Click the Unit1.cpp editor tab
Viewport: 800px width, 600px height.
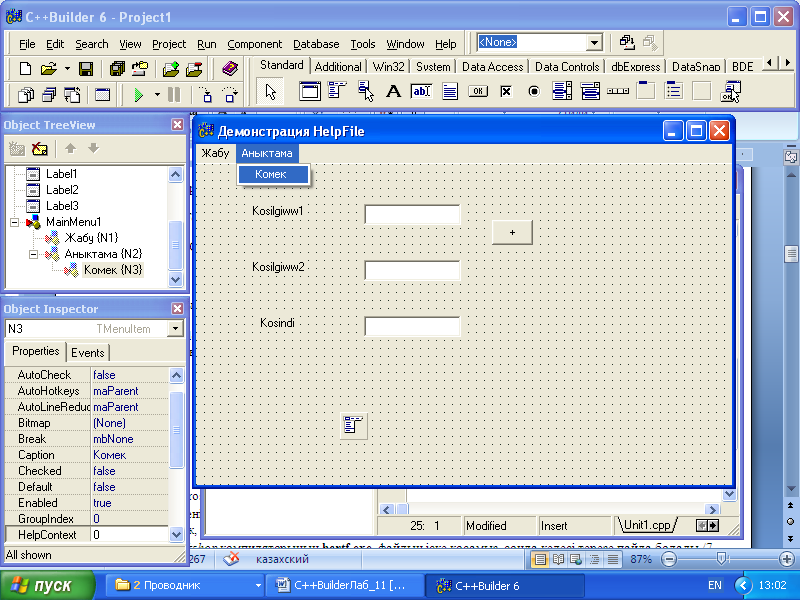pyautogui.click(x=647, y=525)
